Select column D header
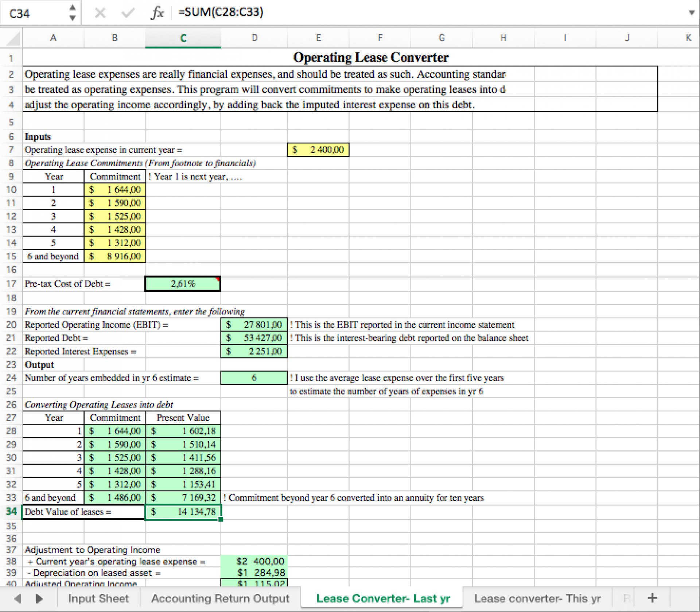The height and width of the screenshot is (612, 700). tap(254, 38)
